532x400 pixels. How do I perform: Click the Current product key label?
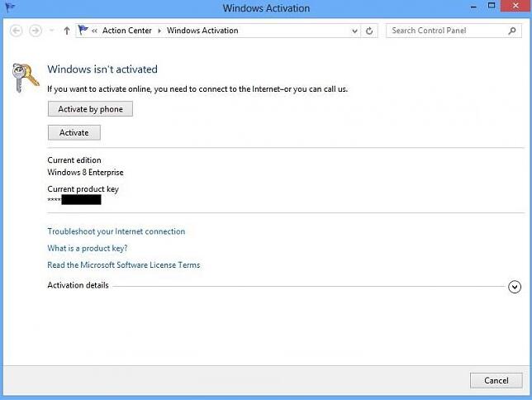pyautogui.click(x=83, y=189)
